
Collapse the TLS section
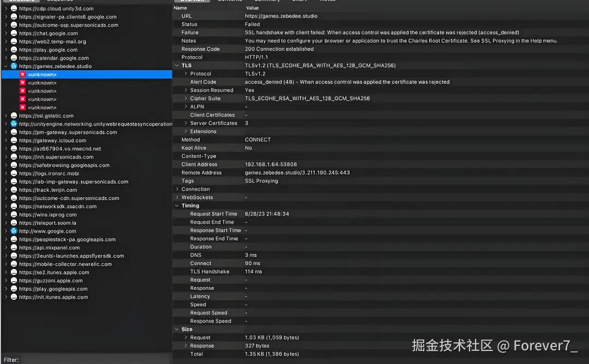pos(177,65)
